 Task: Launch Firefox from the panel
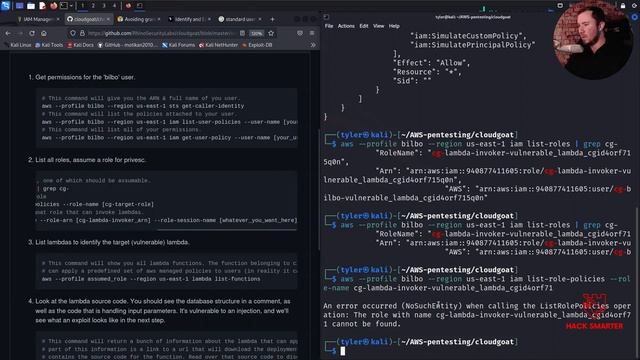coord(53,6)
